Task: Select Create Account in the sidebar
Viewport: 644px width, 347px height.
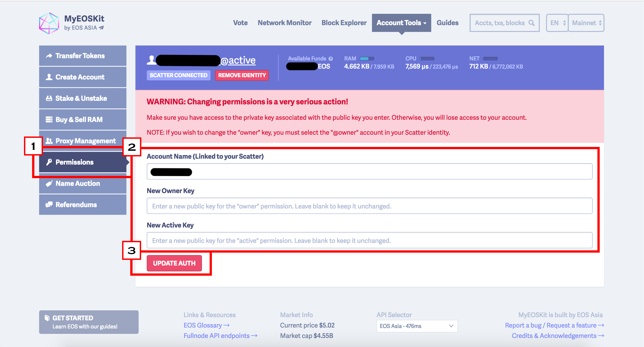Action: [83, 77]
